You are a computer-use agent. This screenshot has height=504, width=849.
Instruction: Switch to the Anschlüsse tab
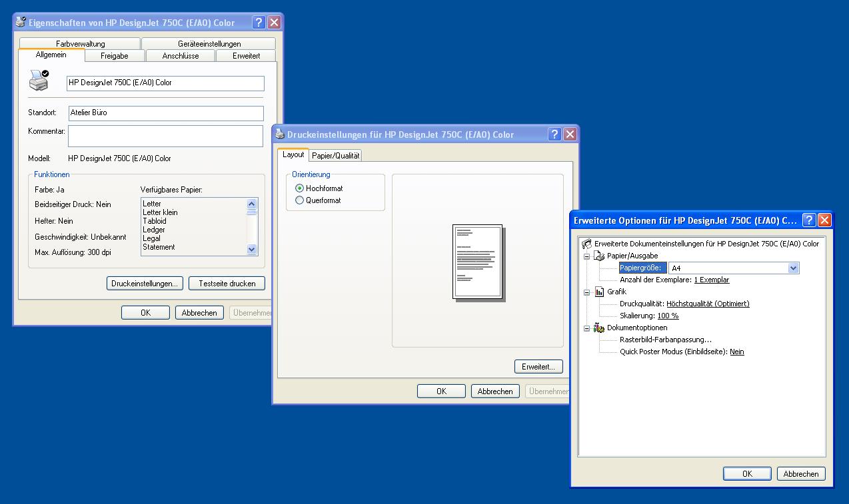pyautogui.click(x=181, y=56)
